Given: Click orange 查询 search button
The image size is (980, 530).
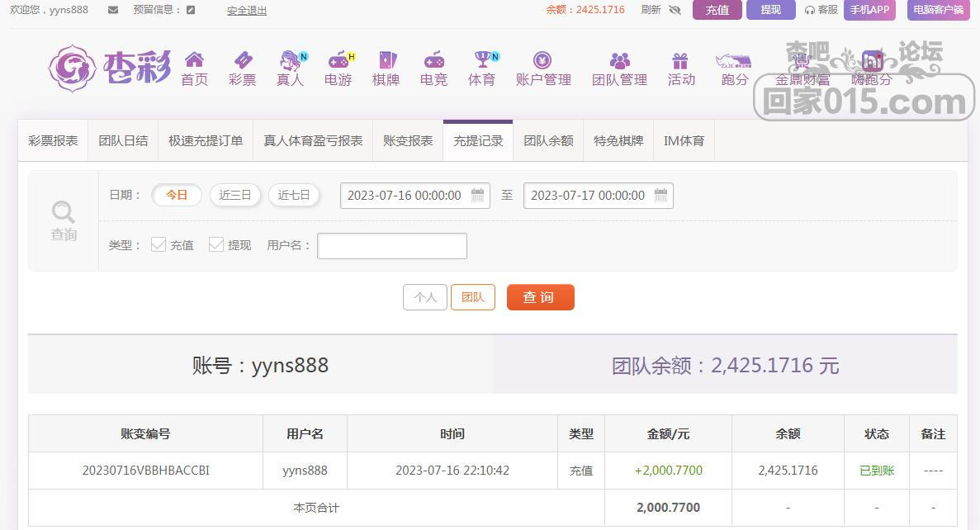Looking at the screenshot, I should pyautogui.click(x=540, y=297).
